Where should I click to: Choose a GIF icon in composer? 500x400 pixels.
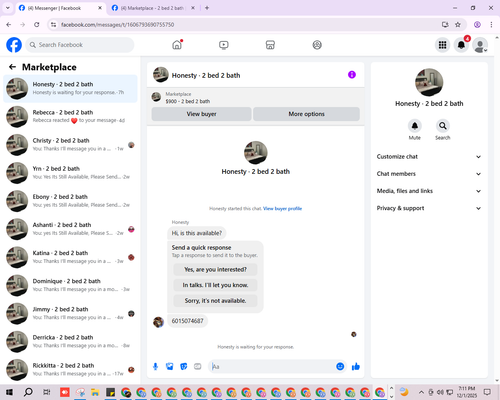[x=198, y=367]
